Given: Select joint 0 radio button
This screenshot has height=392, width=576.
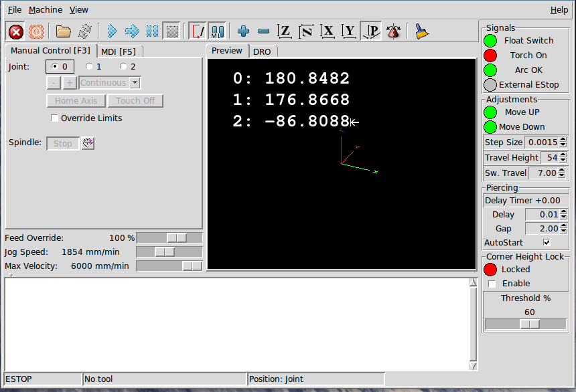Looking at the screenshot, I should coord(55,66).
